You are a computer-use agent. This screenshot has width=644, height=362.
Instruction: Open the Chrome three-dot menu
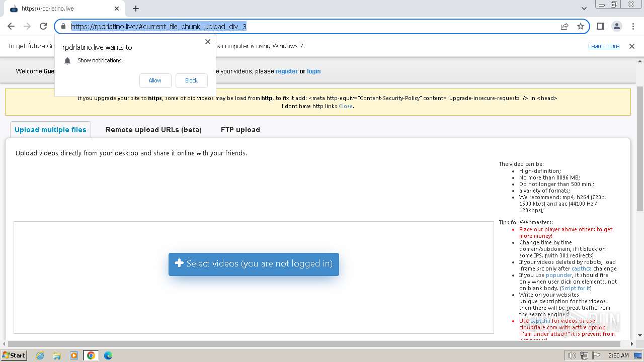point(632,26)
